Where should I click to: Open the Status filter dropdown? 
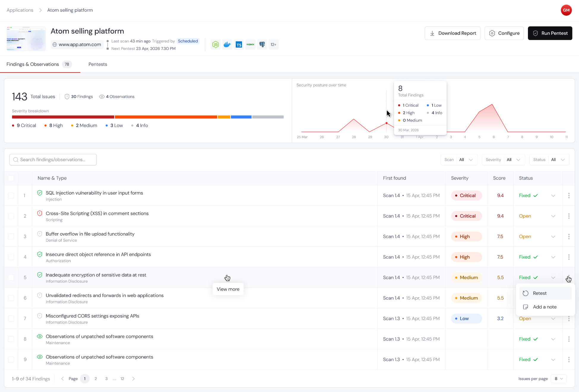tap(549, 159)
